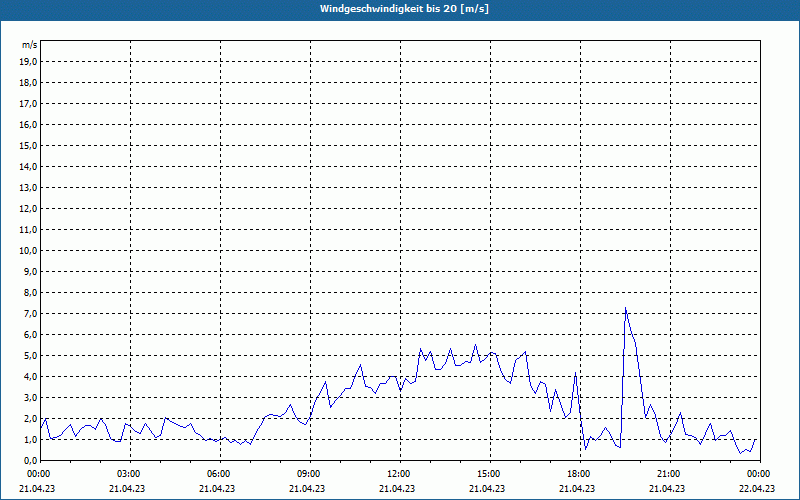Click the 12,0 y-axis label

(28, 209)
